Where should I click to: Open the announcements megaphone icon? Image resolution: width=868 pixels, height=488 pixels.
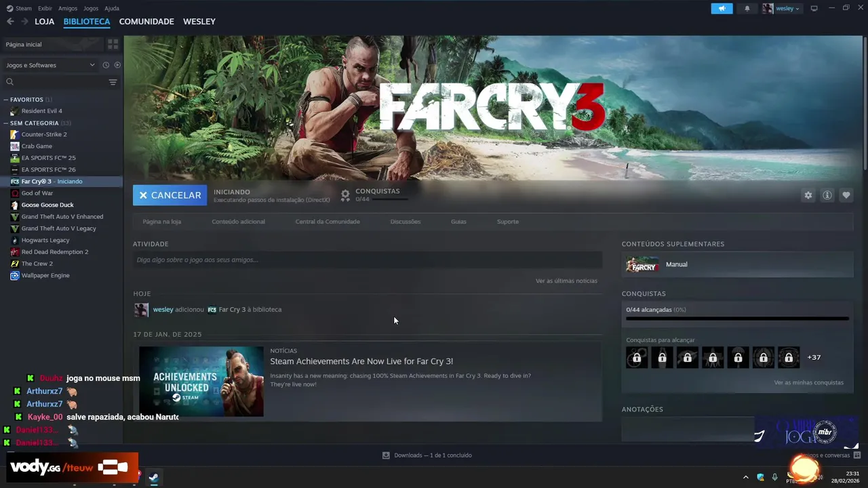coord(722,8)
